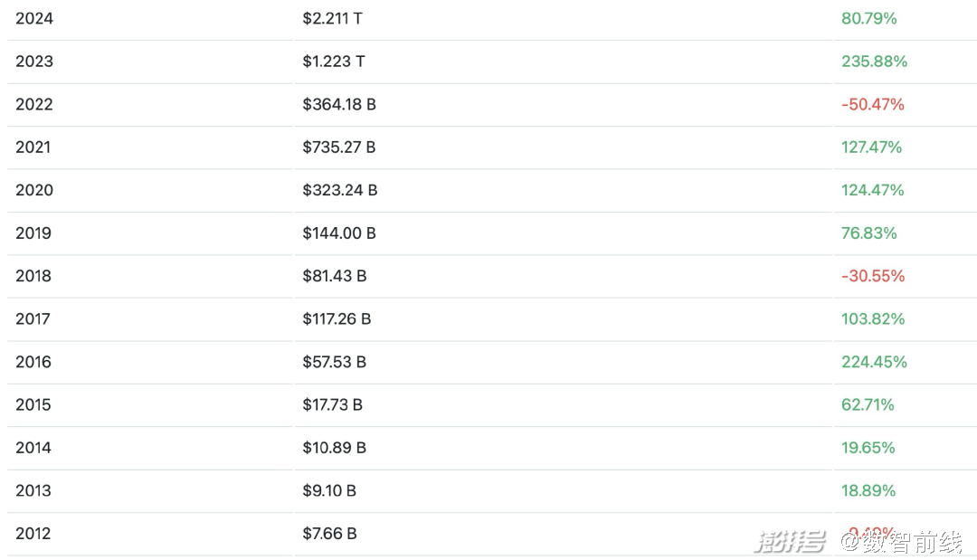977x560 pixels.
Task: Select the 224.45% growth figure
Action: pos(874,362)
